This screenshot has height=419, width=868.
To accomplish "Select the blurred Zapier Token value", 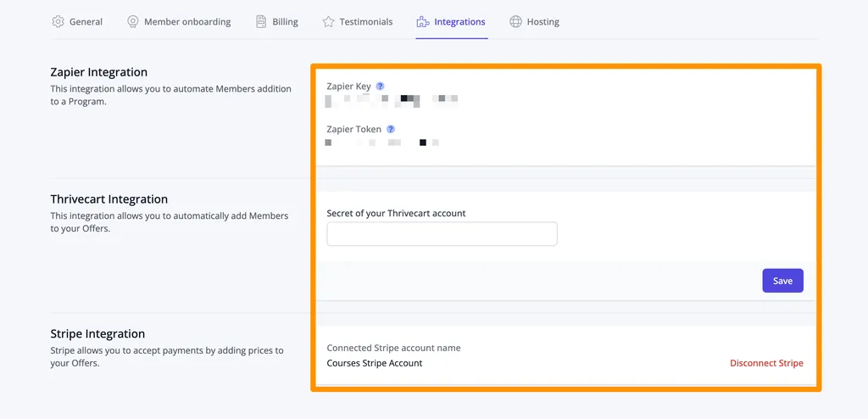I will point(382,142).
